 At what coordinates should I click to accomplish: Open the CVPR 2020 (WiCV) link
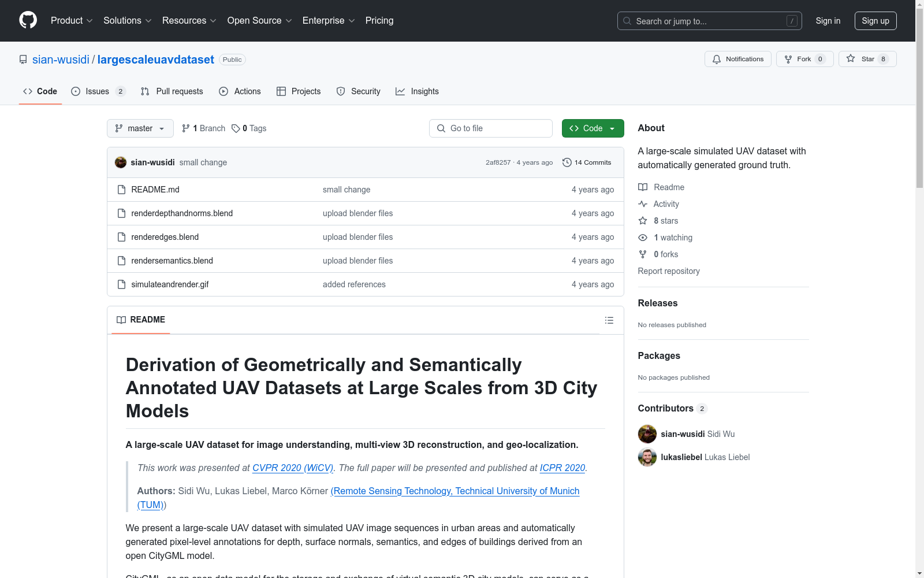tap(293, 468)
